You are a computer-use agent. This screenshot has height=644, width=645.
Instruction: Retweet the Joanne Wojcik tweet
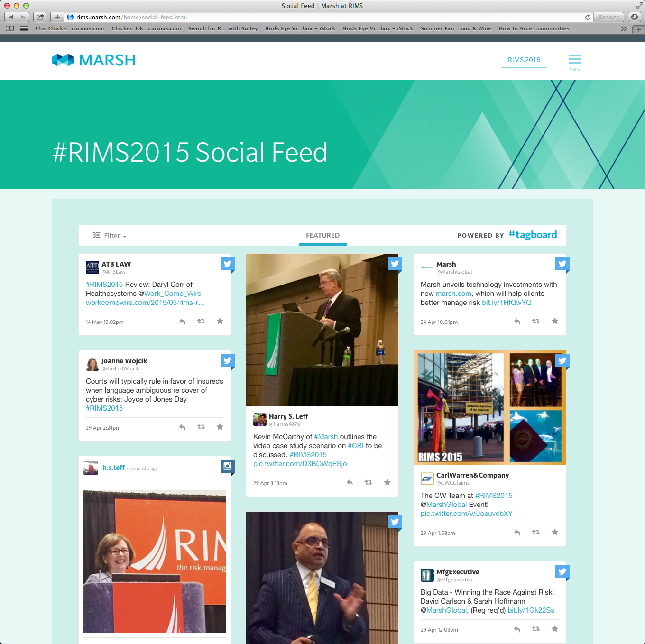[x=201, y=427]
